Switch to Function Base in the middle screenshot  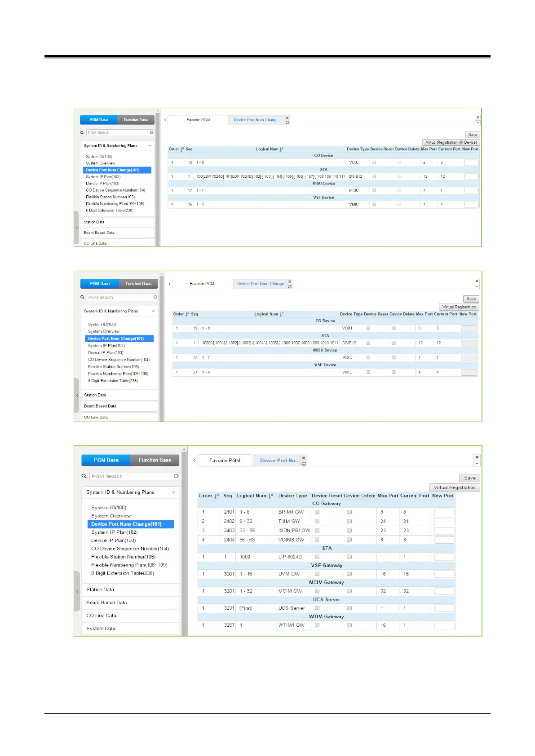click(138, 283)
